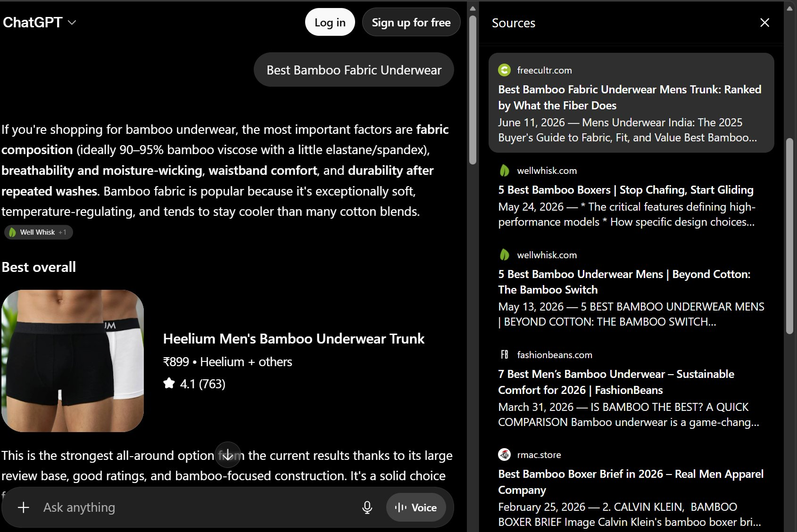The width and height of the screenshot is (797, 532).
Task: Click the chat area scrollbar thumb
Action: pyautogui.click(x=473, y=90)
